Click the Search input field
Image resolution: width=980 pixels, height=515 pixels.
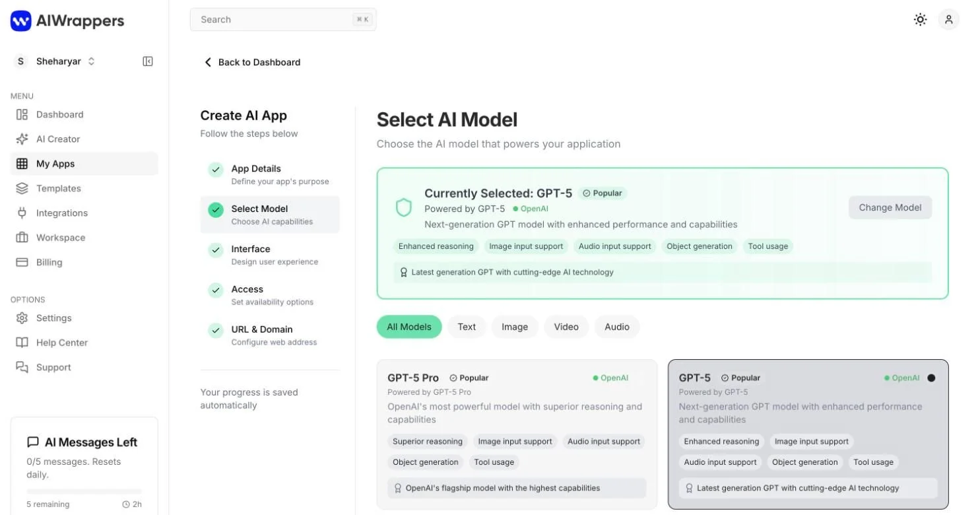(283, 20)
